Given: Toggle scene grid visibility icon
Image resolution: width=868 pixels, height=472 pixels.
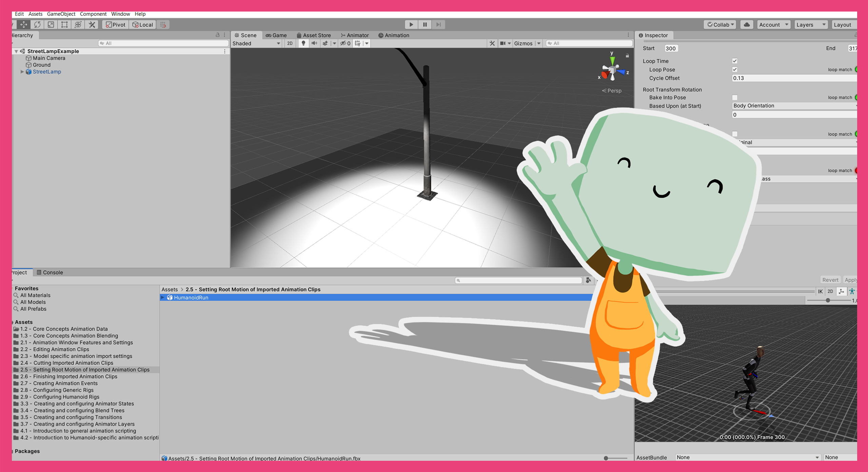Looking at the screenshot, I should [x=357, y=43].
